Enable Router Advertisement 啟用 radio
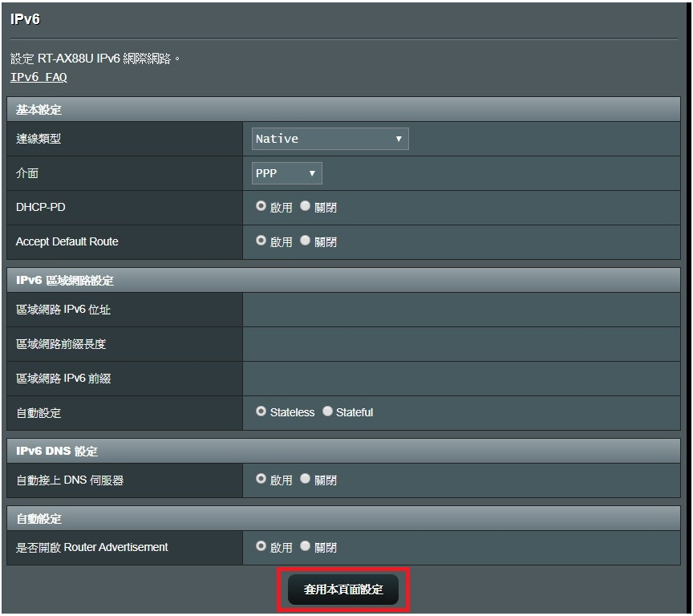The width and height of the screenshot is (693, 616). (261, 546)
